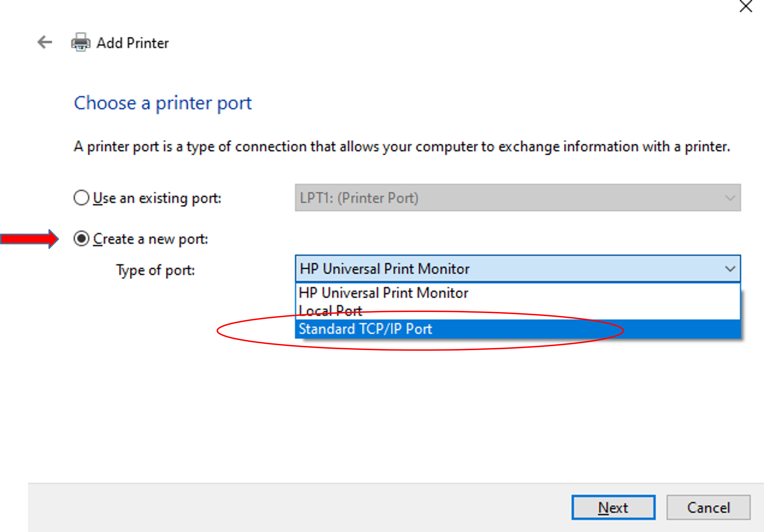Viewport: 764px width, 532px height.
Task: Choose HP Universal Print Monitor list option
Action: (518, 292)
